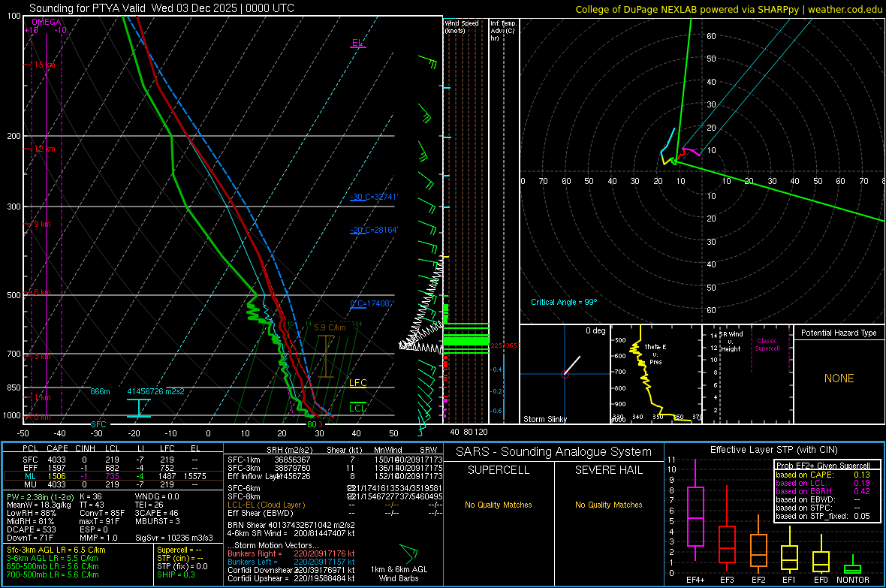The image size is (886, 588).
Task: Select the ML parcel row in the table
Action: pyautogui.click(x=112, y=476)
